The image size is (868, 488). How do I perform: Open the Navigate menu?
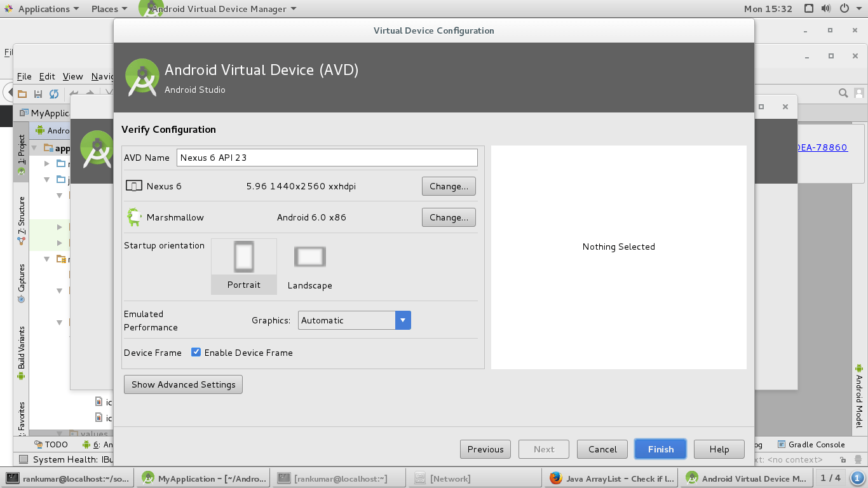click(x=102, y=76)
